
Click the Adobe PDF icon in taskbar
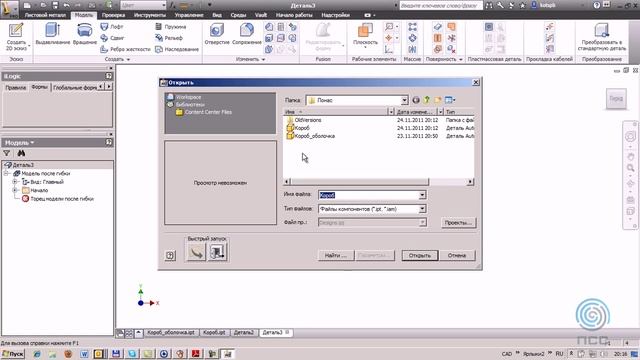[x=196, y=354]
